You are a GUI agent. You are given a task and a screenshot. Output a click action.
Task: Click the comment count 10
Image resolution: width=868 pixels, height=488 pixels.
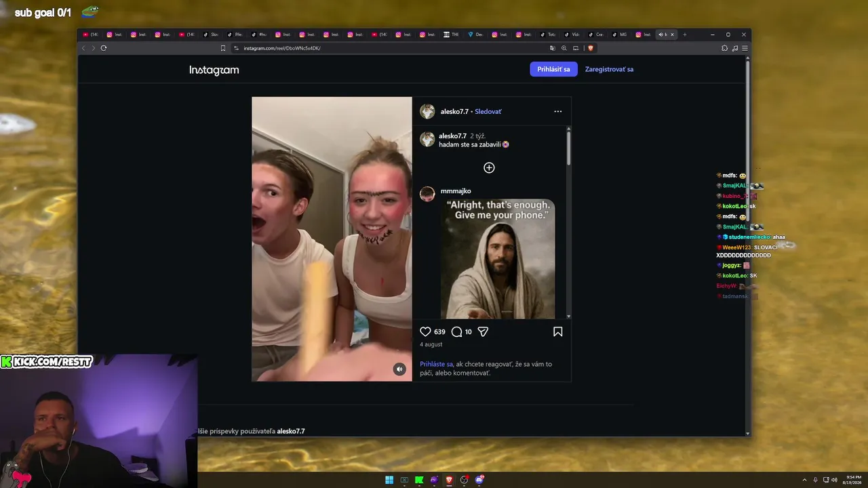468,332
